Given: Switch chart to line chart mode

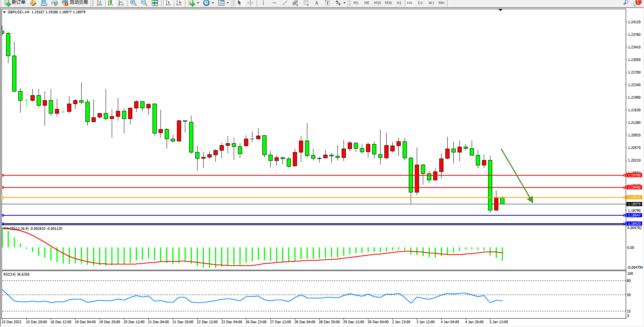Looking at the screenshot, I should [121, 3].
